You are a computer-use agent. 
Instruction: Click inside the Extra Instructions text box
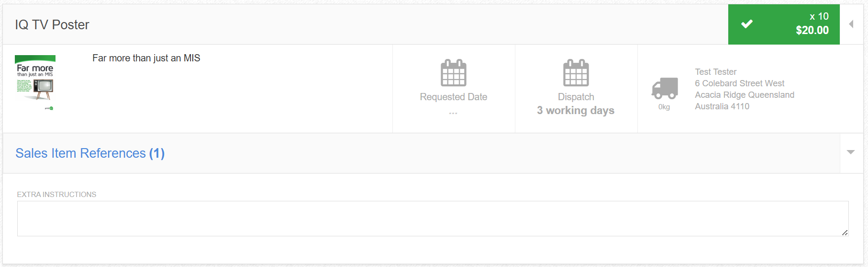[x=433, y=219]
